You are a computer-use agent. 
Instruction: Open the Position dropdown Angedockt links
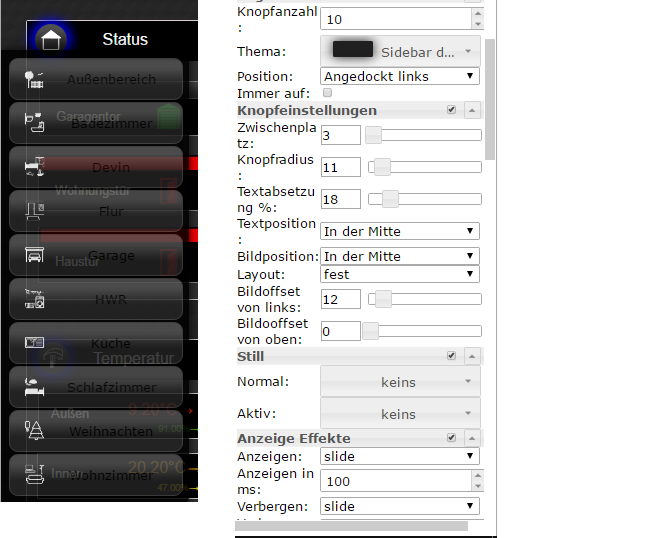click(x=400, y=76)
